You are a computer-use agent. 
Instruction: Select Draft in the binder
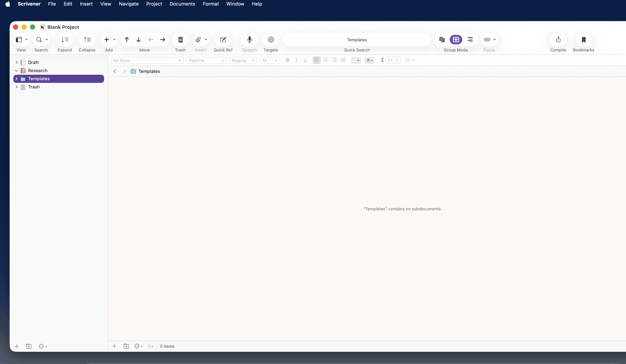pyautogui.click(x=33, y=62)
